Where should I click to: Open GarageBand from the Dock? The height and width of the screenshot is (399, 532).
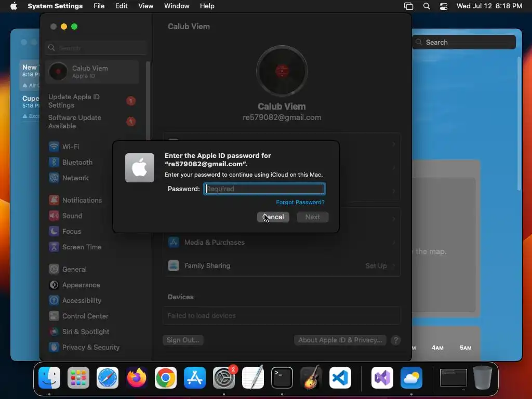click(x=311, y=378)
